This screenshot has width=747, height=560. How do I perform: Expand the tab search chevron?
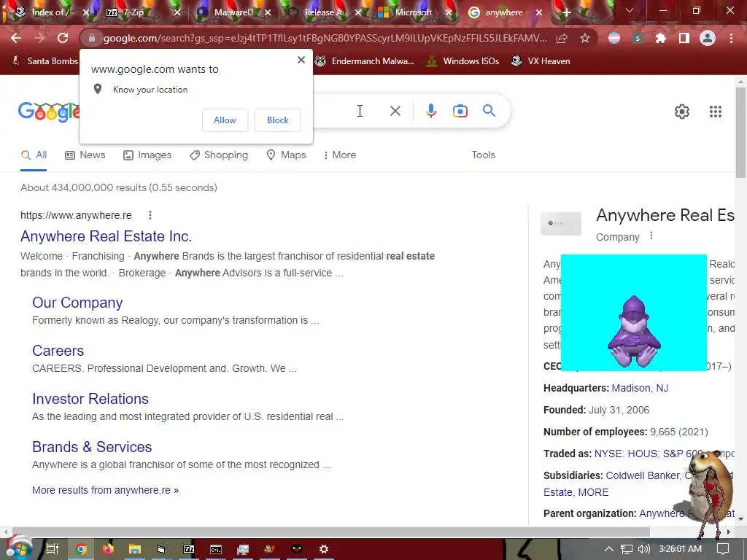coord(629,10)
